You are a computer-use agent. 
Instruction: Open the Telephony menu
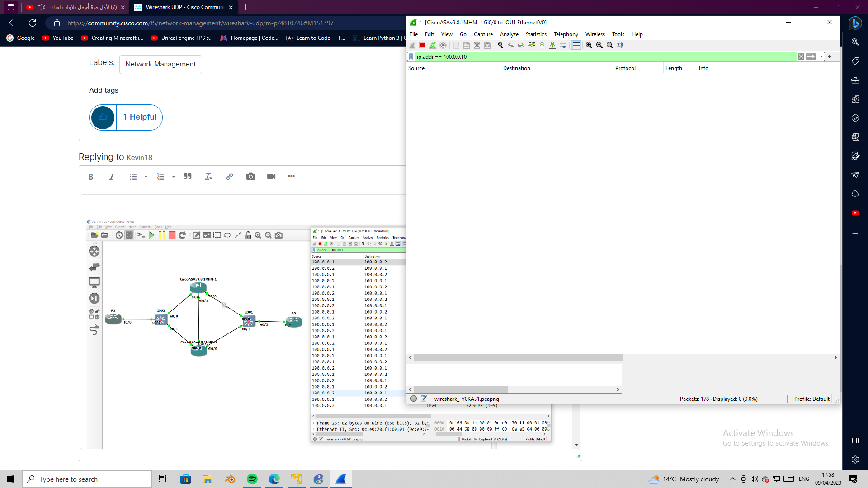[566, 34]
